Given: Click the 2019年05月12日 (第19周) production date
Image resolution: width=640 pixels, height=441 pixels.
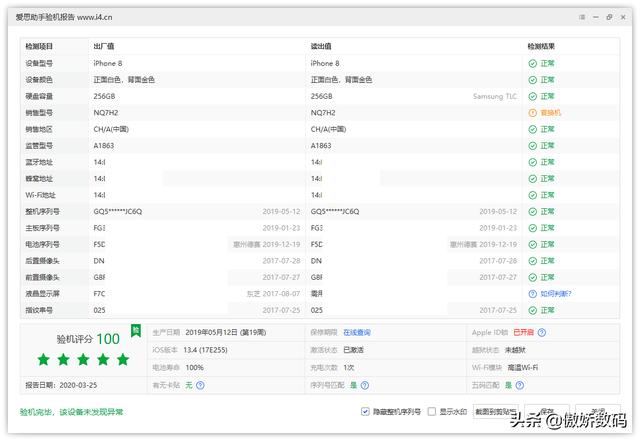Looking at the screenshot, I should (x=226, y=332).
